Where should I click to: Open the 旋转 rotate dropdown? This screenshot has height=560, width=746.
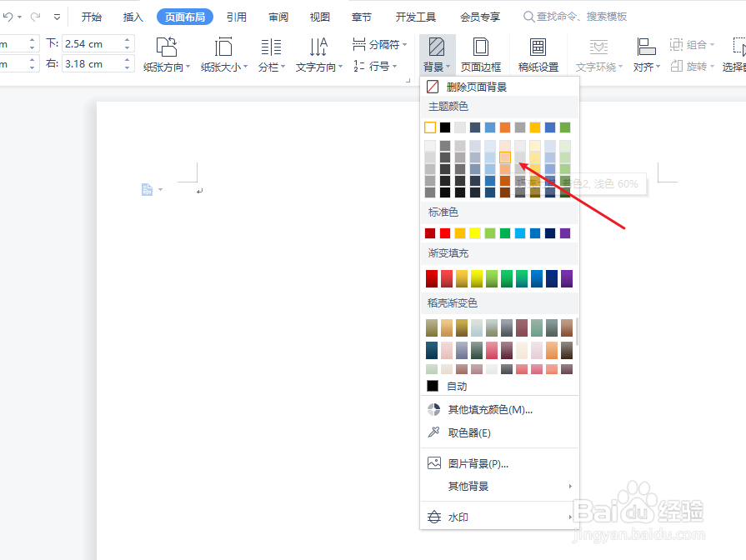pyautogui.click(x=693, y=66)
